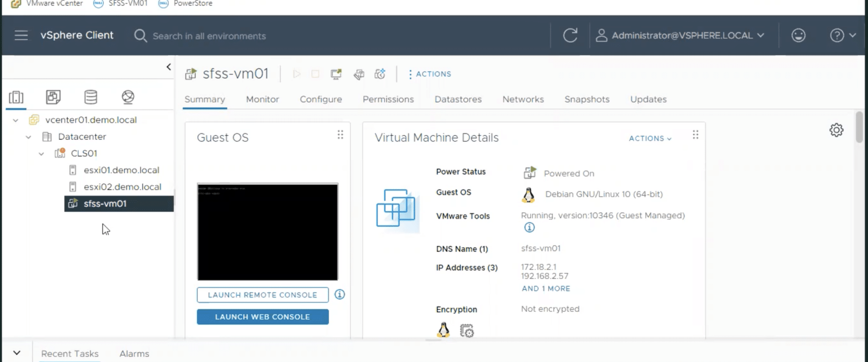Open the VMware vCenter bookmark
Viewport: 868px width, 362px height.
pos(47,4)
